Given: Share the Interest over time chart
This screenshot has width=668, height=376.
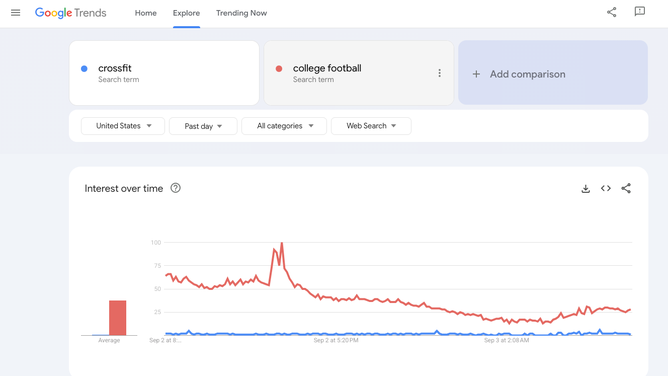Looking at the screenshot, I should [x=626, y=188].
